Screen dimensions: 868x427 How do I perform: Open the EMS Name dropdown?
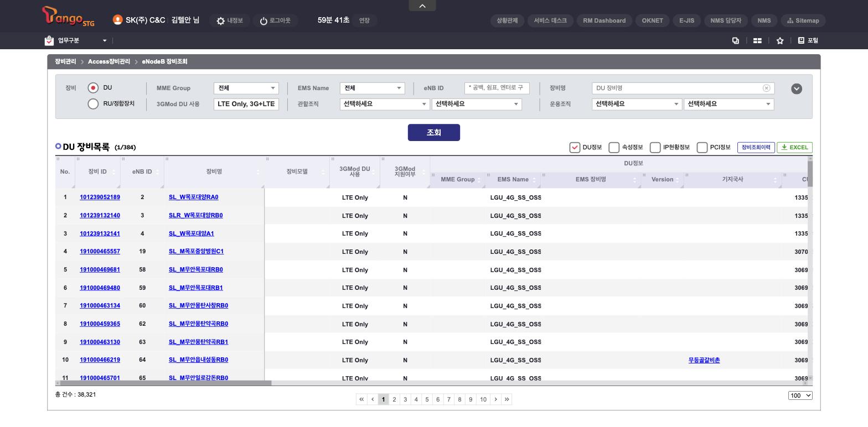point(372,88)
